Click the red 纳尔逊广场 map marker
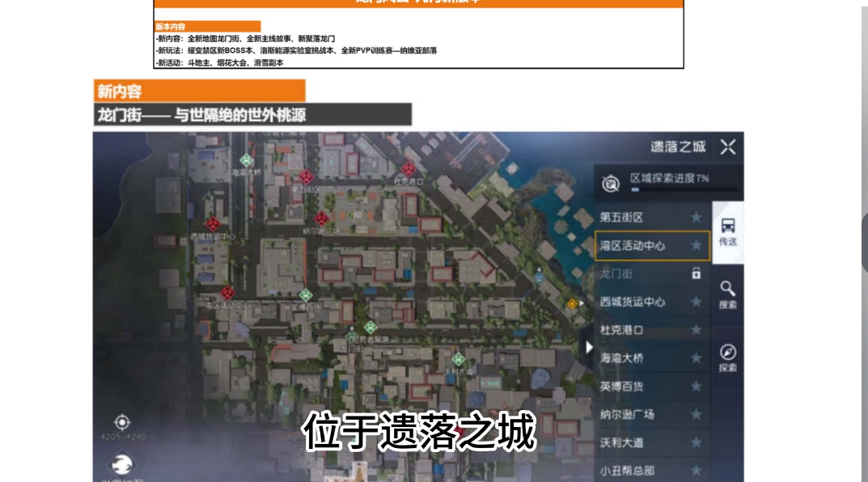 (x=321, y=218)
